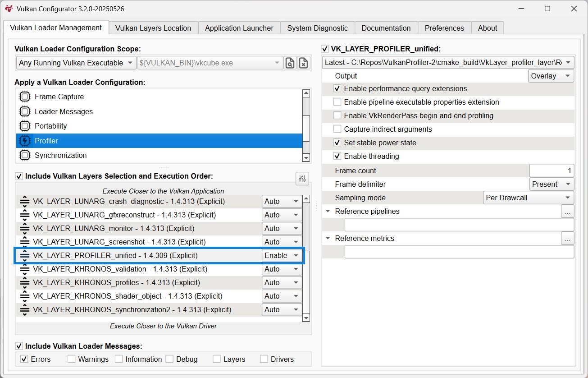Select the Profiler configuration icon
The image size is (588, 378).
[24, 140]
